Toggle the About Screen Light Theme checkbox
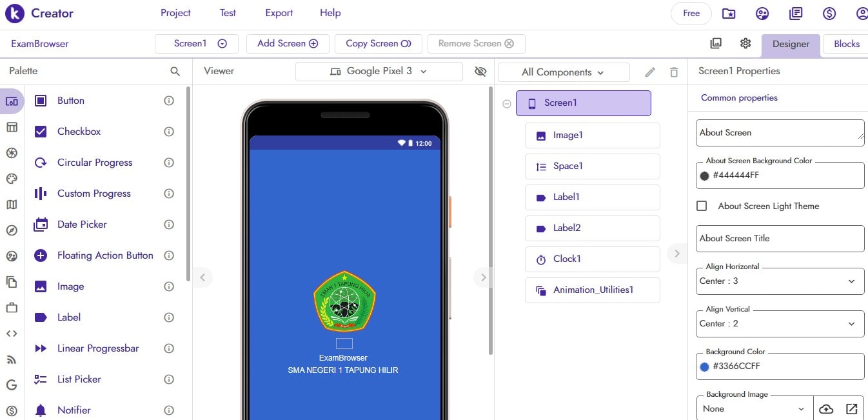 tap(702, 206)
